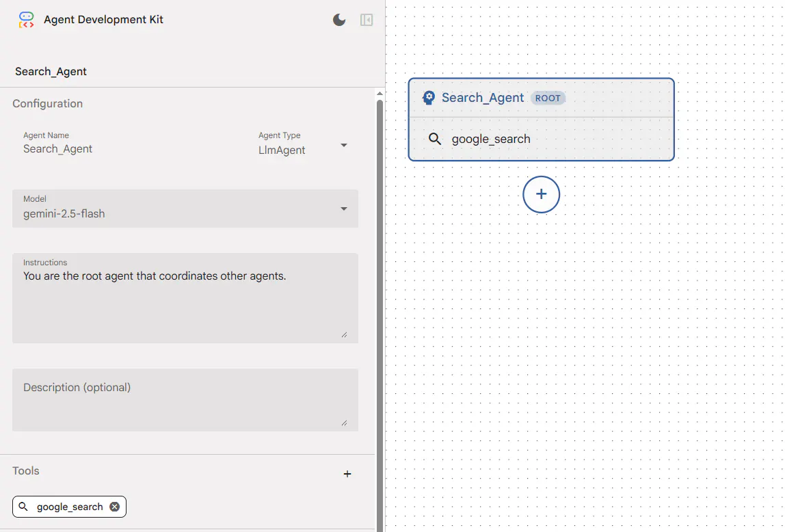Click the scroll-up arrow of the configuration panel
785x532 pixels.
point(380,94)
